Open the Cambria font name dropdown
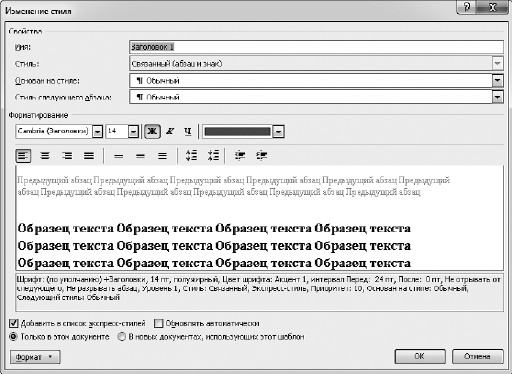Image resolution: width=512 pixels, height=374 pixels. click(97, 131)
